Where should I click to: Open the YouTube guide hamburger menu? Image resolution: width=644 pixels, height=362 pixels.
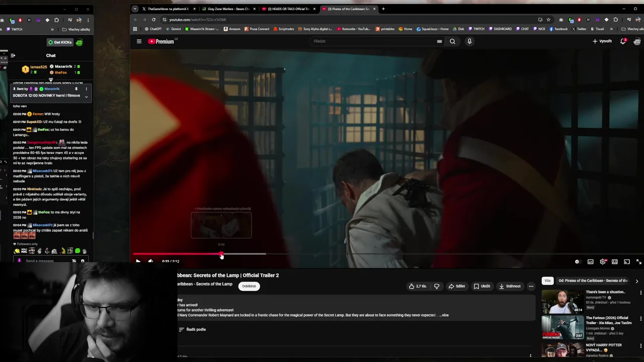coord(139,41)
